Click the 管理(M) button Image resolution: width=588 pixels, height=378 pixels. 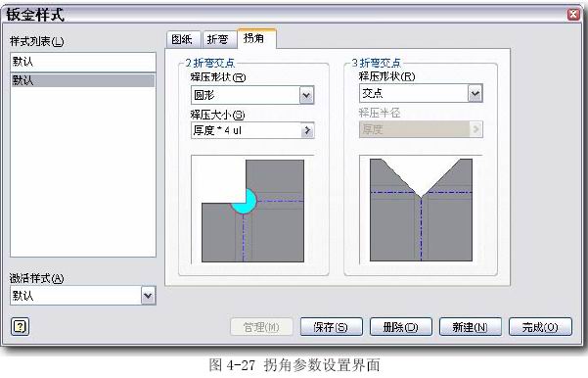[x=261, y=327]
